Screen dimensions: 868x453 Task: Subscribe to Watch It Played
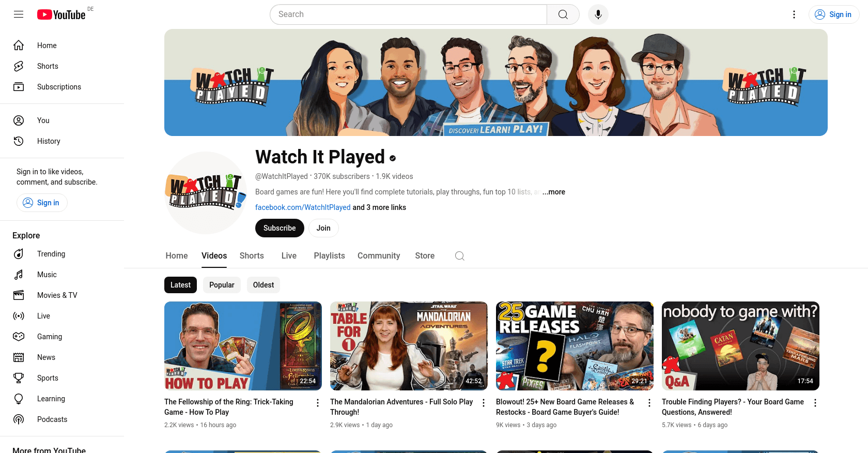[x=280, y=228]
